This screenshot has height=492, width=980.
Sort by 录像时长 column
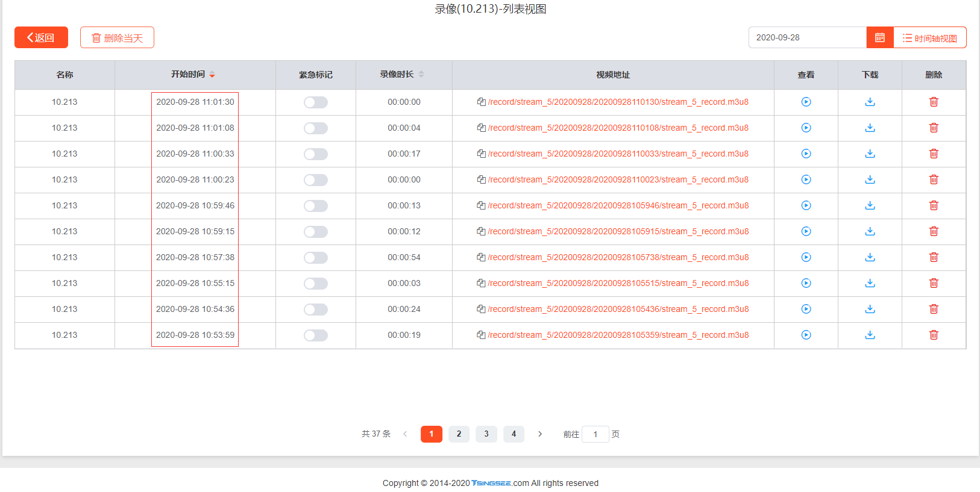pyautogui.click(x=421, y=75)
